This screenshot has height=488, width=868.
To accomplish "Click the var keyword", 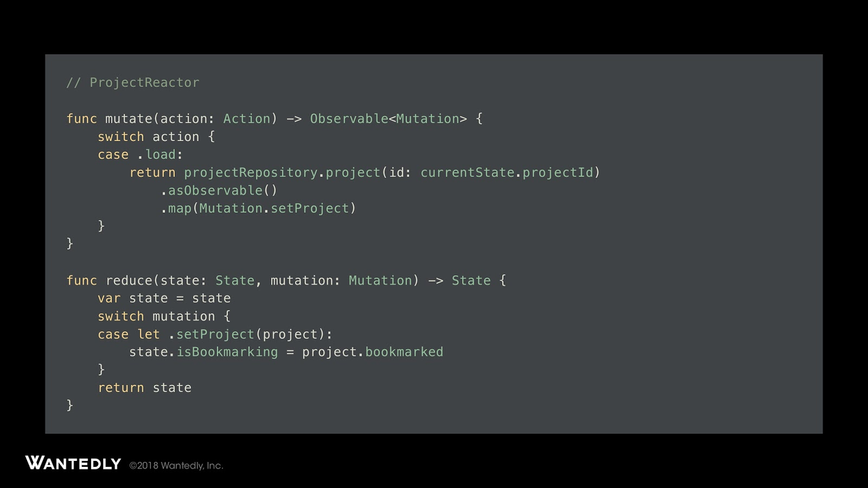I will tap(109, 298).
